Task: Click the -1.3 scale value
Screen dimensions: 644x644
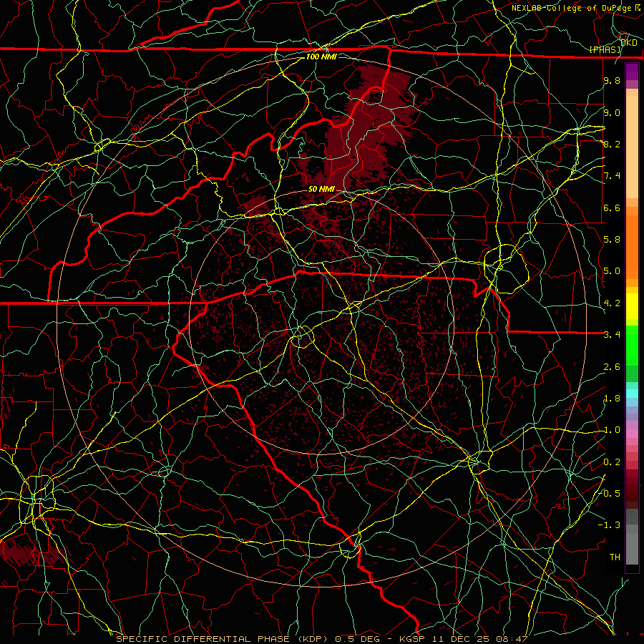Action: tap(609, 525)
